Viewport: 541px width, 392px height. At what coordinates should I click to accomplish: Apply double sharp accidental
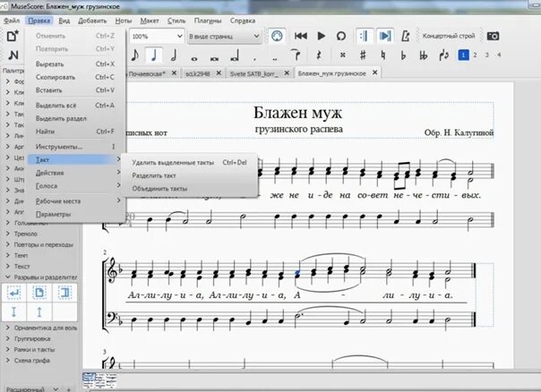343,55
